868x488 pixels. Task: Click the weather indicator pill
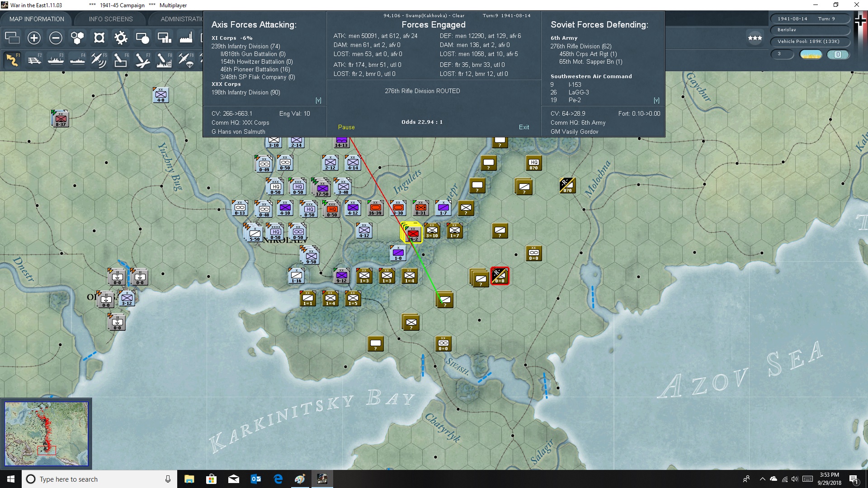point(811,54)
